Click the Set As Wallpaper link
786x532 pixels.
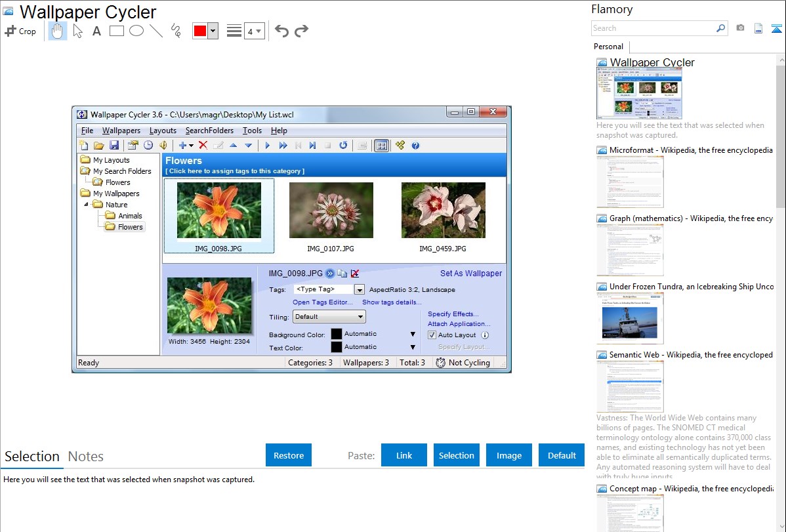pyautogui.click(x=470, y=274)
